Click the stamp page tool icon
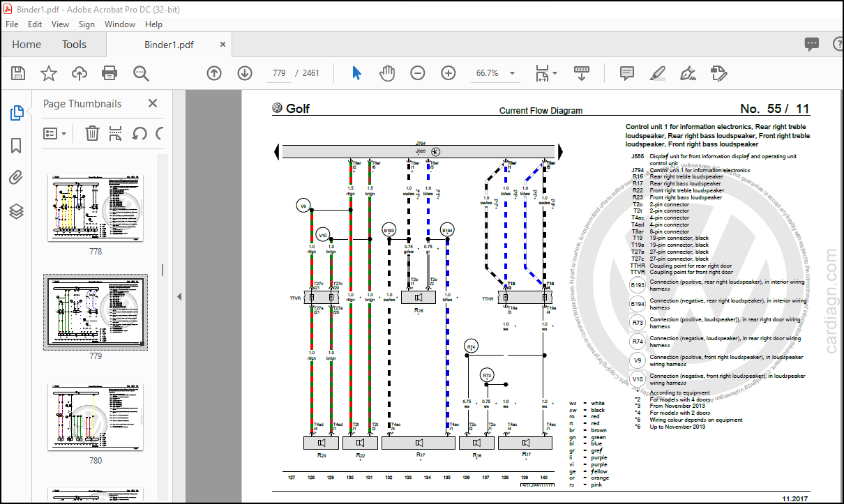844x504 pixels. (x=718, y=73)
